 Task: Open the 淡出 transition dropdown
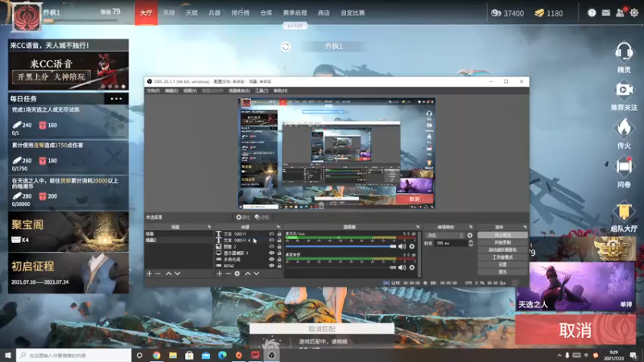tap(445, 235)
